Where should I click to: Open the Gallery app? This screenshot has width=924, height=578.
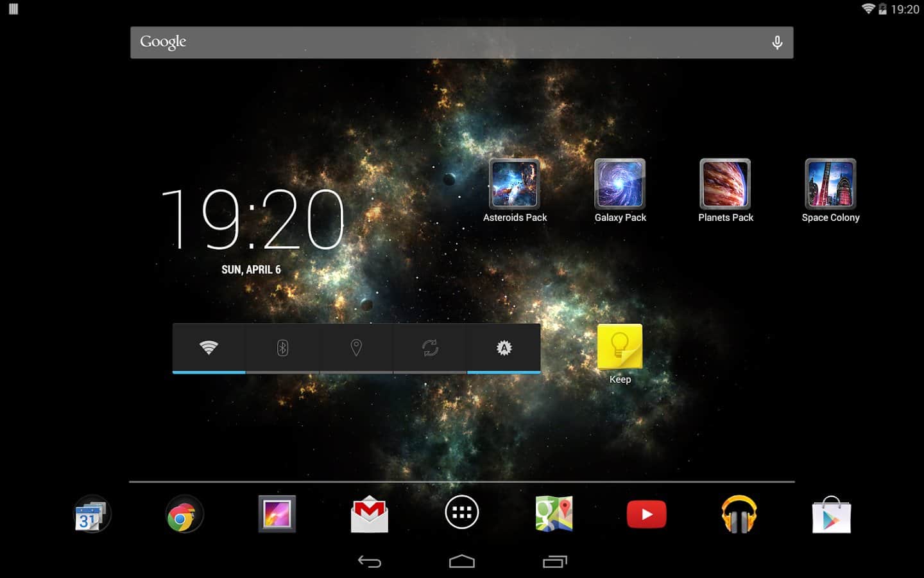(x=277, y=514)
